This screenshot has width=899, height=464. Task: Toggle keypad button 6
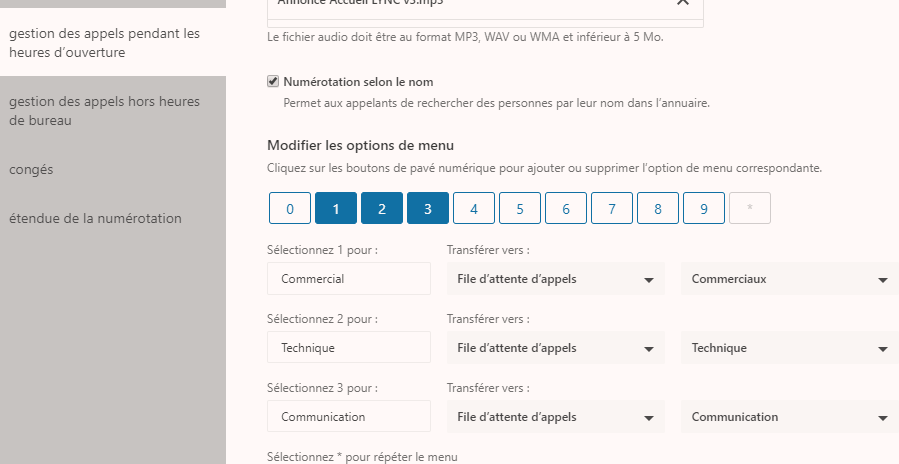(566, 208)
